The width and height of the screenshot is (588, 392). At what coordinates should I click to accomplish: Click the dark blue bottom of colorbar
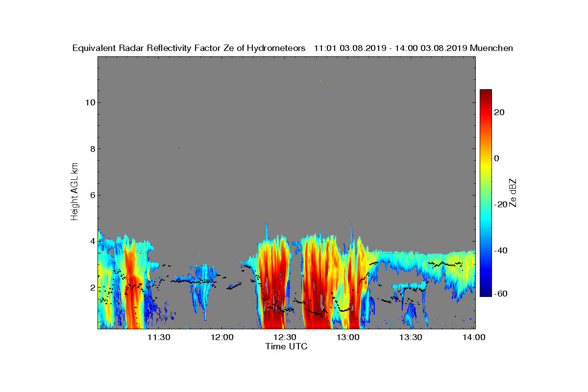click(x=486, y=293)
